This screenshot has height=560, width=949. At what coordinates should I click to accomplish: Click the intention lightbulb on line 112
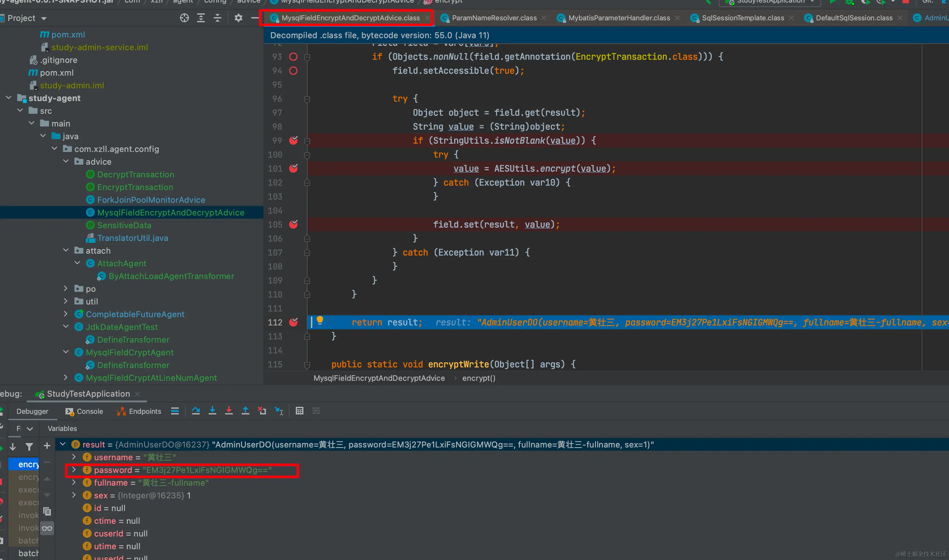[320, 321]
